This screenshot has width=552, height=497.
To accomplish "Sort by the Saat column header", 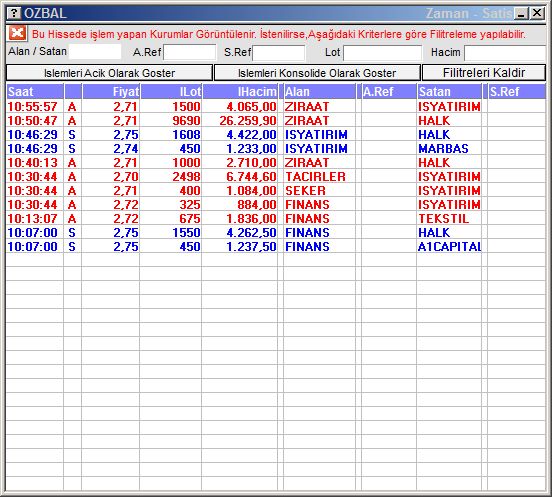I will 35,92.
